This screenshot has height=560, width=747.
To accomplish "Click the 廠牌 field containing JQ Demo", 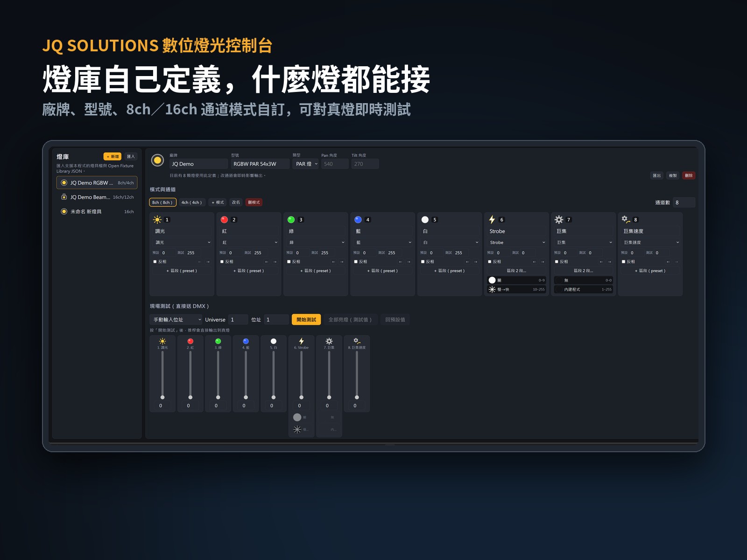I will (198, 164).
